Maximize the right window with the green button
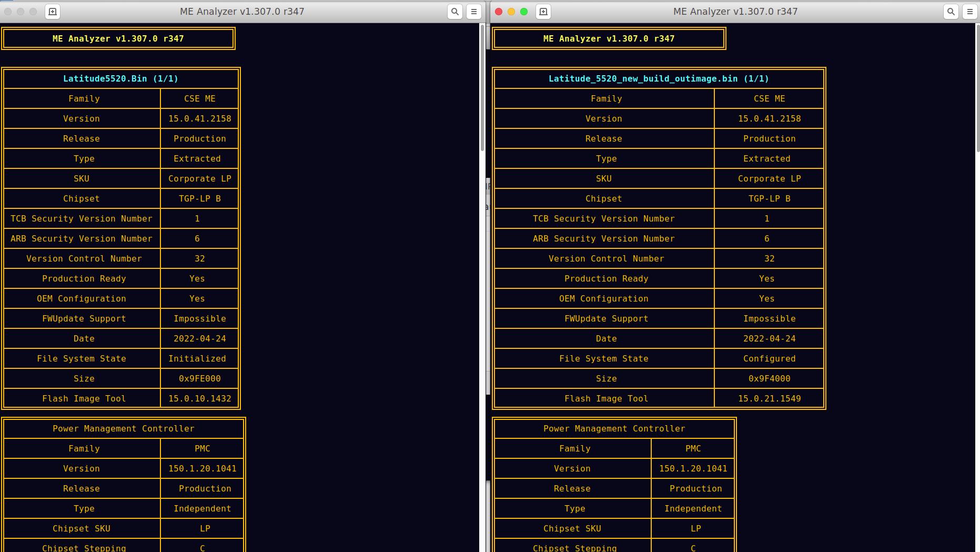This screenshot has width=980, height=552. point(524,12)
